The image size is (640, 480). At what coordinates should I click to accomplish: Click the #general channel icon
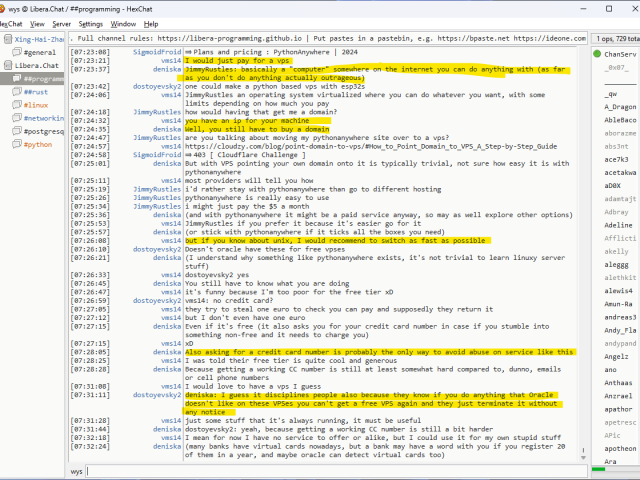tap(16, 51)
